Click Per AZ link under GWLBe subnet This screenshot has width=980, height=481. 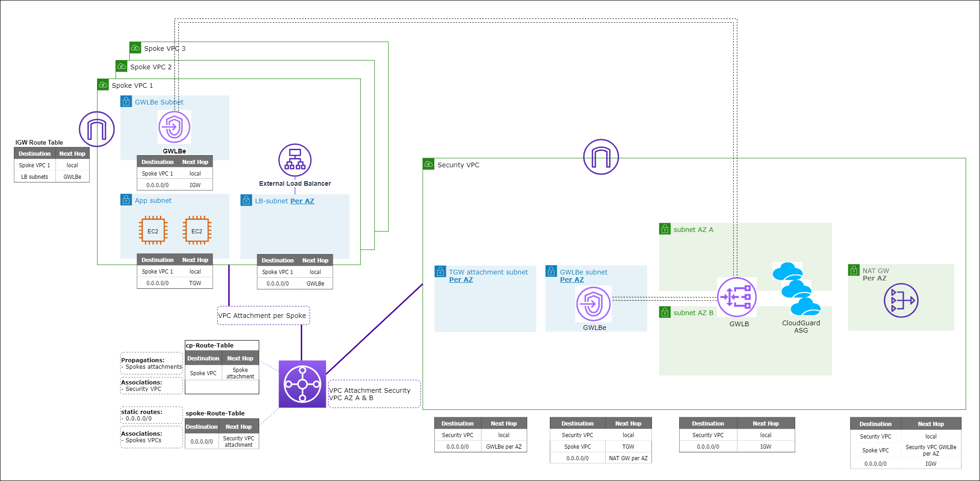point(572,280)
